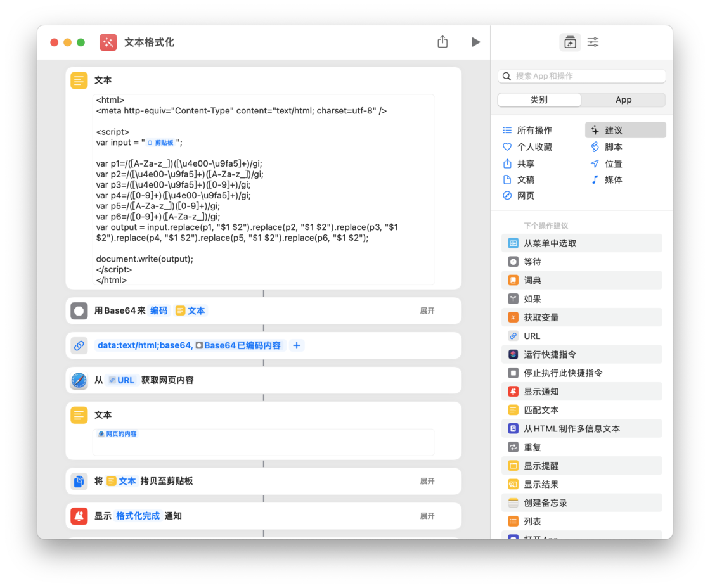Click 文本 variable in 拷贝至剪贴板 action
Viewport: 710px width, 588px height.
click(x=121, y=481)
